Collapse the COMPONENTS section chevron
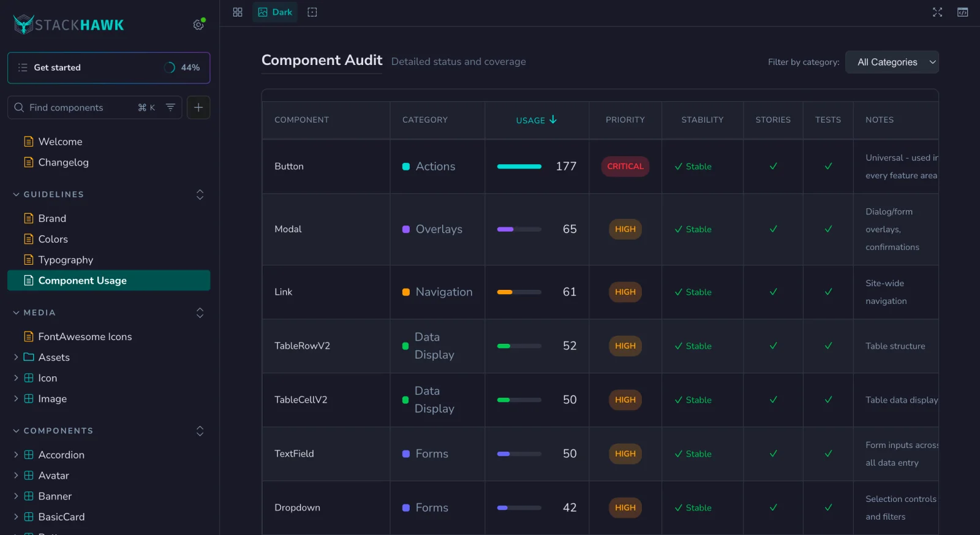Image resolution: width=980 pixels, height=535 pixels. click(16, 431)
